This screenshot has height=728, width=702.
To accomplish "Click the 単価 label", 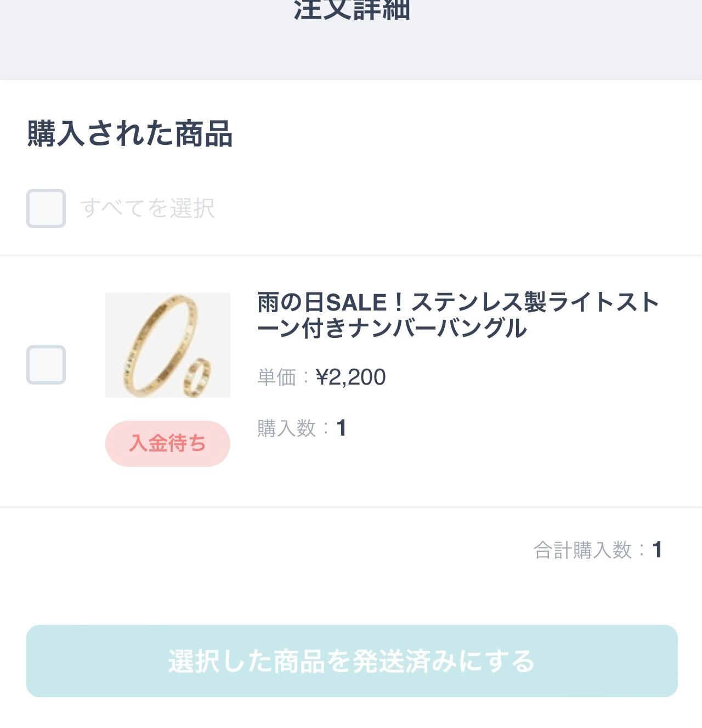I will pyautogui.click(x=277, y=377).
